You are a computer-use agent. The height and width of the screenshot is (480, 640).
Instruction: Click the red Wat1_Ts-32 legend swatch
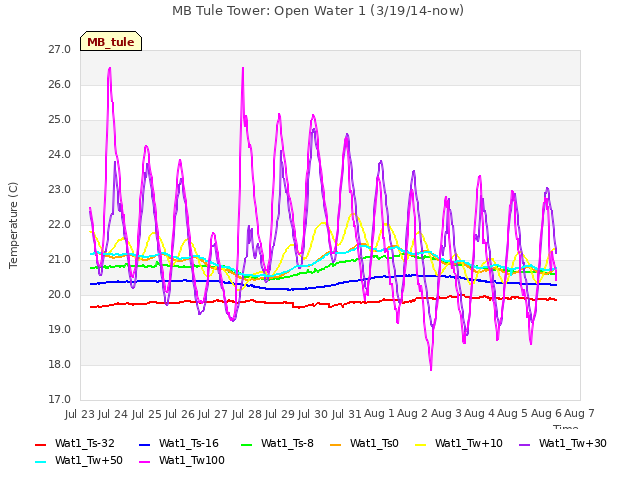tap(41, 444)
